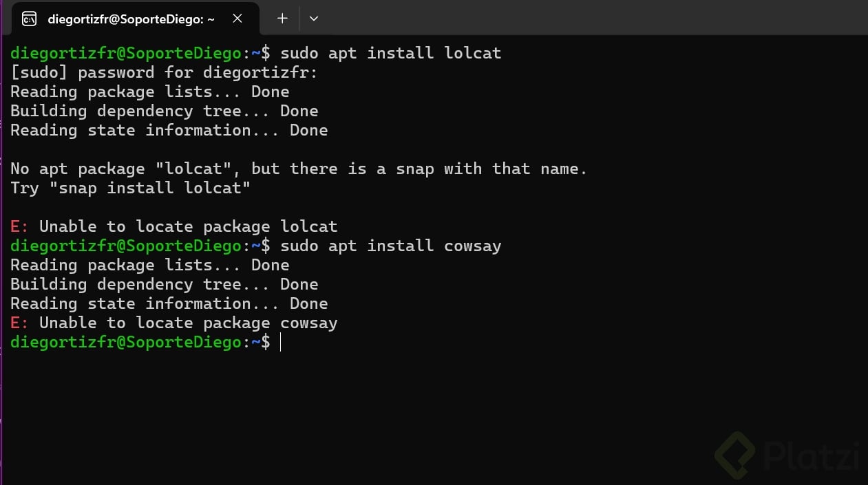
Task: Expand the new tab profile dropdown chevron
Action: (314, 19)
